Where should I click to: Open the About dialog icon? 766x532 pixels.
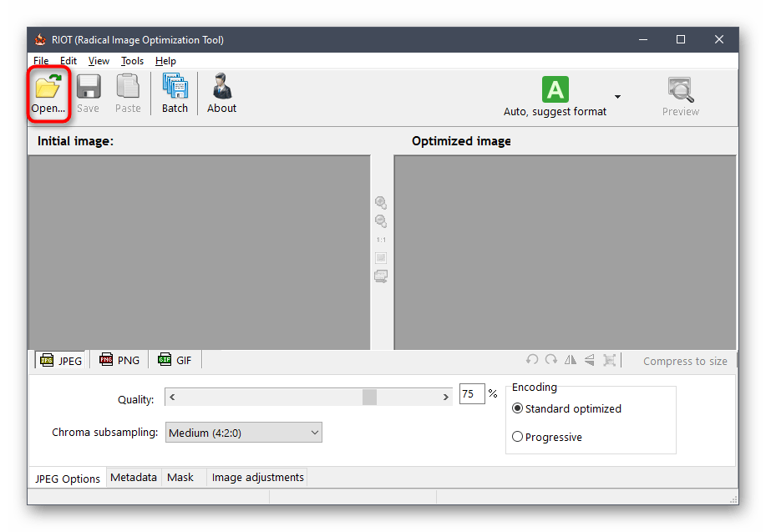coord(222,86)
